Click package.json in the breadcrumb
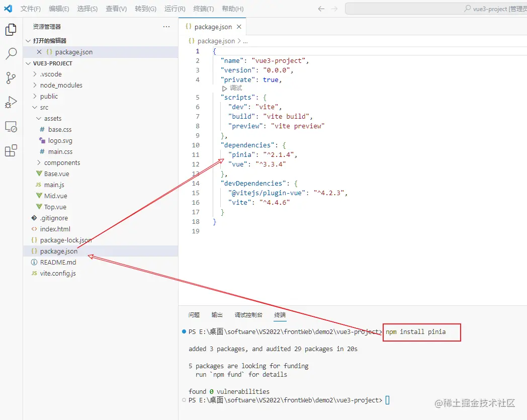 pyautogui.click(x=216, y=41)
